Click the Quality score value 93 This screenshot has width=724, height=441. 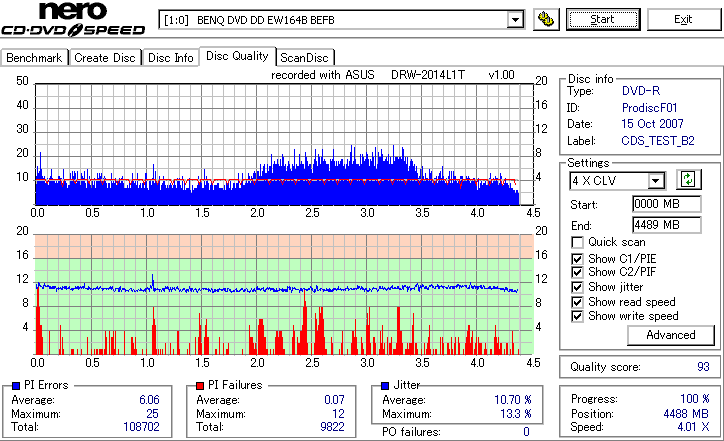tap(703, 367)
